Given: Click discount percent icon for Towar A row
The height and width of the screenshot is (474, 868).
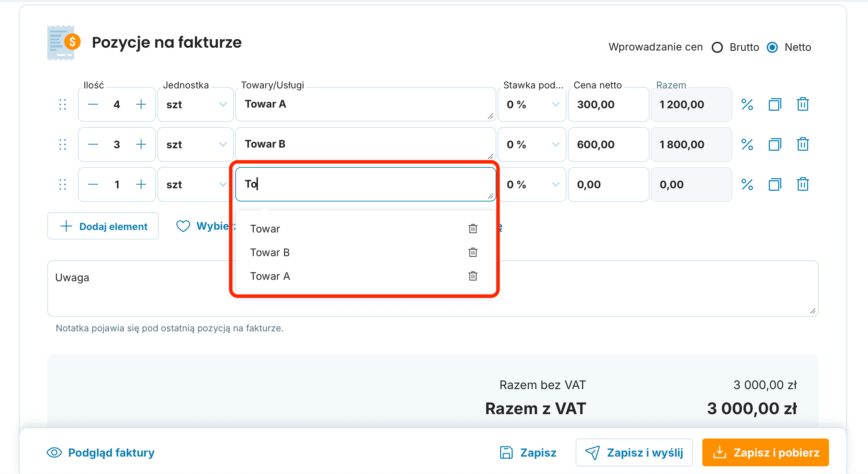Looking at the screenshot, I should [747, 104].
